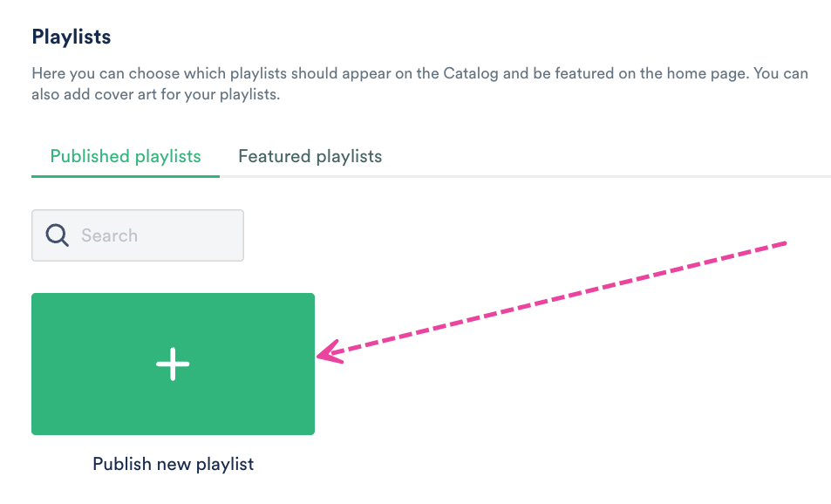
Task: Click the green underline beneath Published playlists
Action: (126, 176)
